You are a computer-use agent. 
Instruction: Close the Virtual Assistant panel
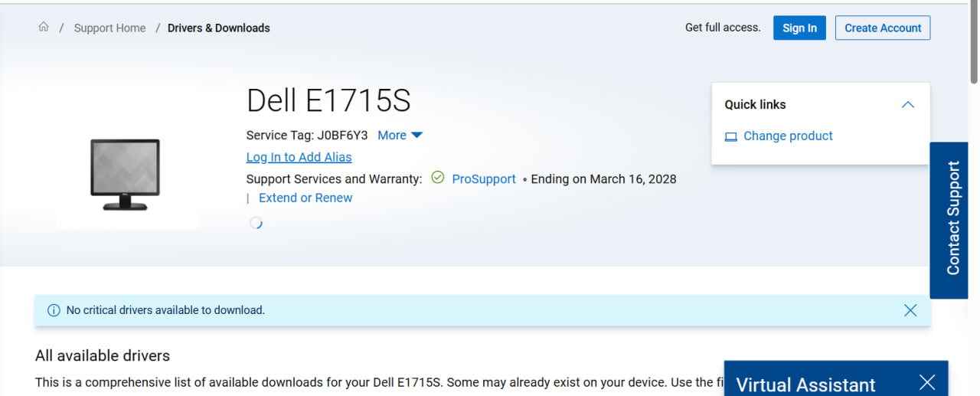pos(927,382)
